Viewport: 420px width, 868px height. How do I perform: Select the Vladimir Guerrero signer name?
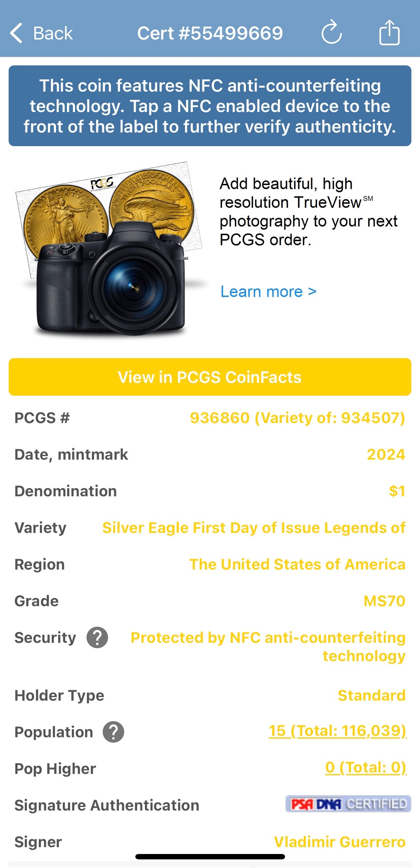click(339, 842)
